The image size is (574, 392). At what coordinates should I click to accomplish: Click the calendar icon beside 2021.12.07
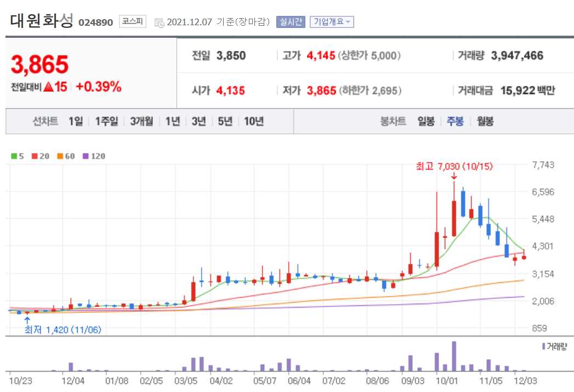(x=159, y=22)
